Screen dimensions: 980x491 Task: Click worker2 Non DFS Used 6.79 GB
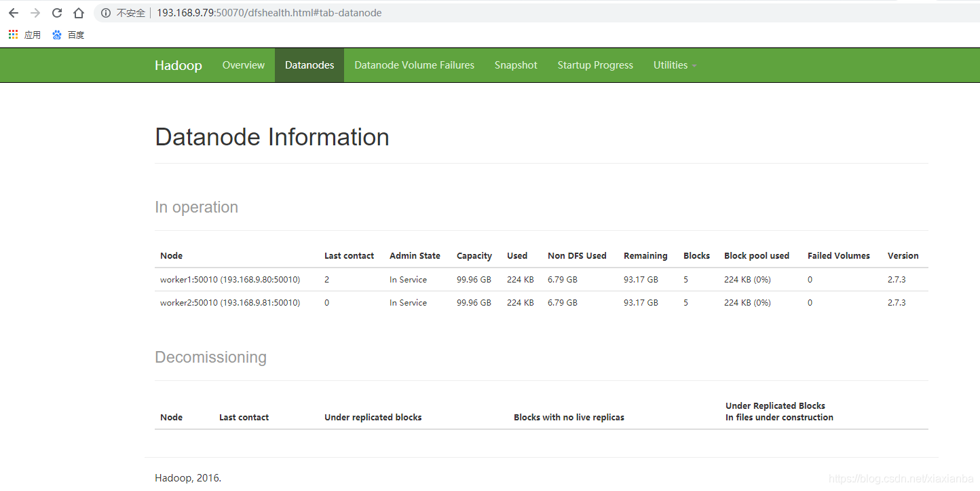[563, 303]
